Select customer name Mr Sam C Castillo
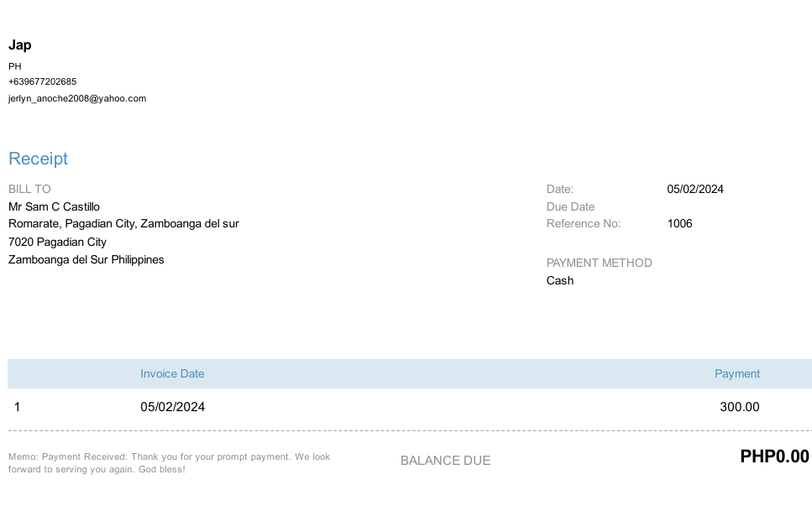This screenshot has width=812, height=532. pos(54,206)
